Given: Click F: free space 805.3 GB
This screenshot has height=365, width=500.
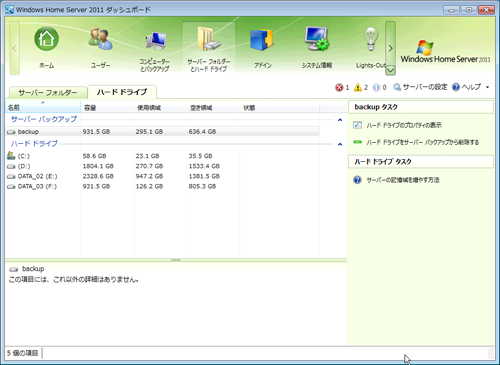Looking at the screenshot, I should (202, 186).
